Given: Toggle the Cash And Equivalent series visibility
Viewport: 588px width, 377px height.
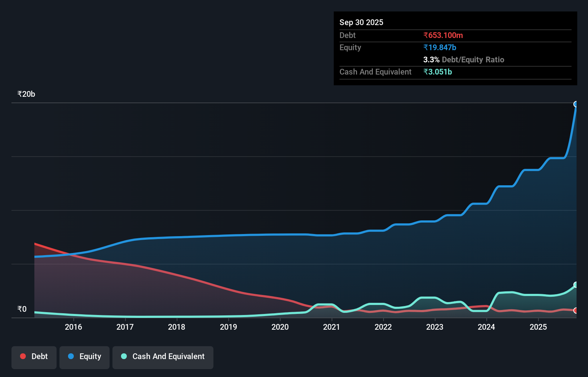Looking at the screenshot, I should click(x=163, y=357).
